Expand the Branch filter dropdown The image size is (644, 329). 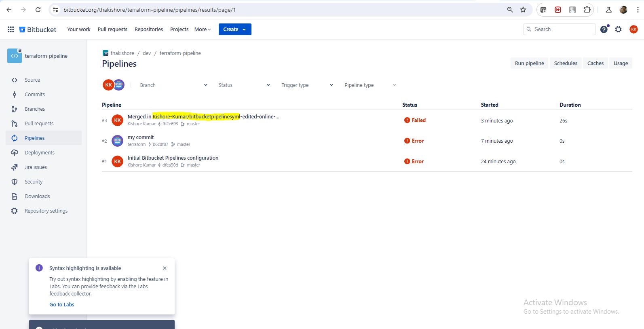click(x=173, y=85)
